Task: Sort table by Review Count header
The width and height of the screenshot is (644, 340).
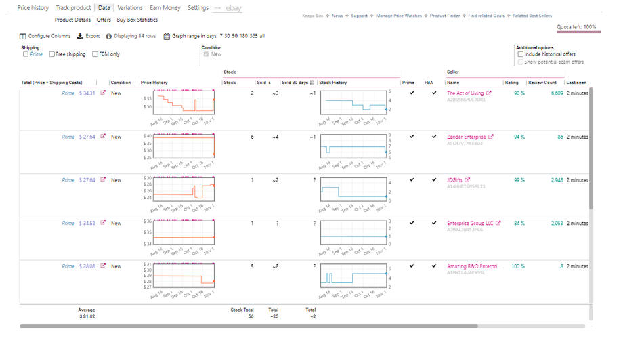Action: (542, 83)
